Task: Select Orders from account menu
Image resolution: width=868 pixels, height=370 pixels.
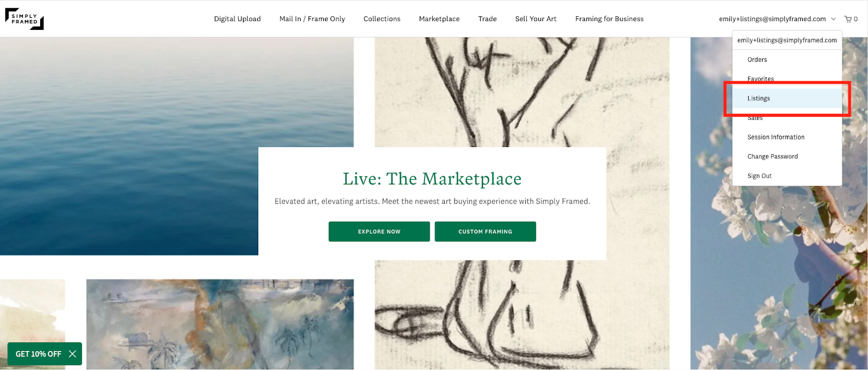Action: click(787, 60)
